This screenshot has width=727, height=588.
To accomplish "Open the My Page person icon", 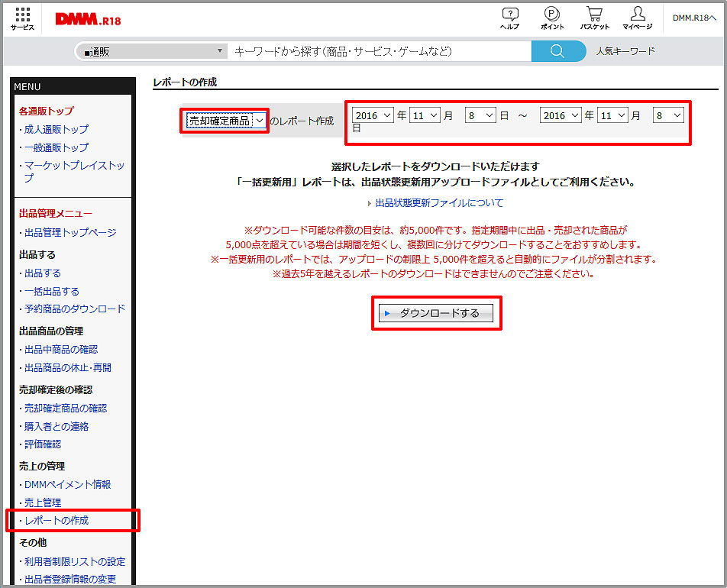I will click(x=637, y=18).
